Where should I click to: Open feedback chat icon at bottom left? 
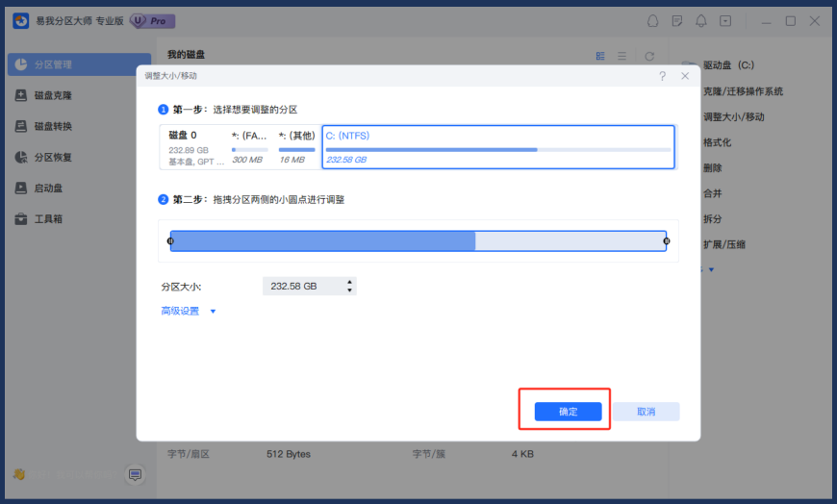click(x=136, y=474)
